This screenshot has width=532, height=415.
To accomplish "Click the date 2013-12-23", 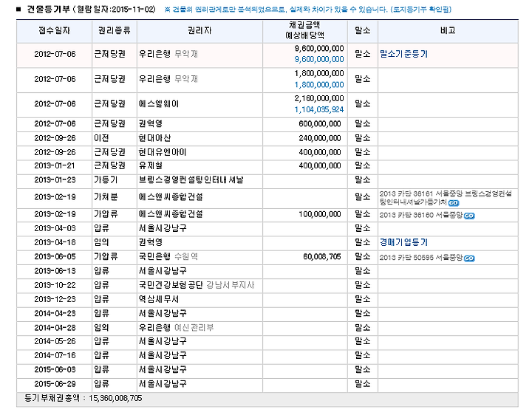I will pyautogui.click(x=55, y=299).
